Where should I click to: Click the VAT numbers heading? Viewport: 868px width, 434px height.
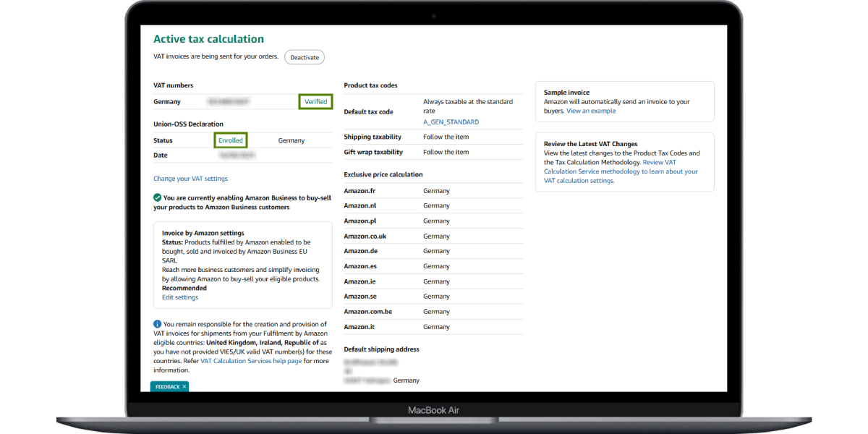[173, 85]
